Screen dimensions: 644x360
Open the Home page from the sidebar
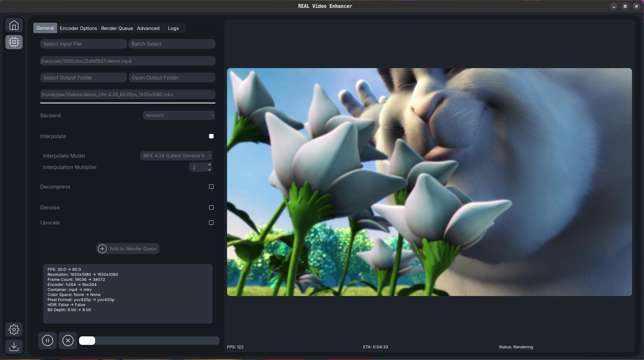(x=14, y=25)
